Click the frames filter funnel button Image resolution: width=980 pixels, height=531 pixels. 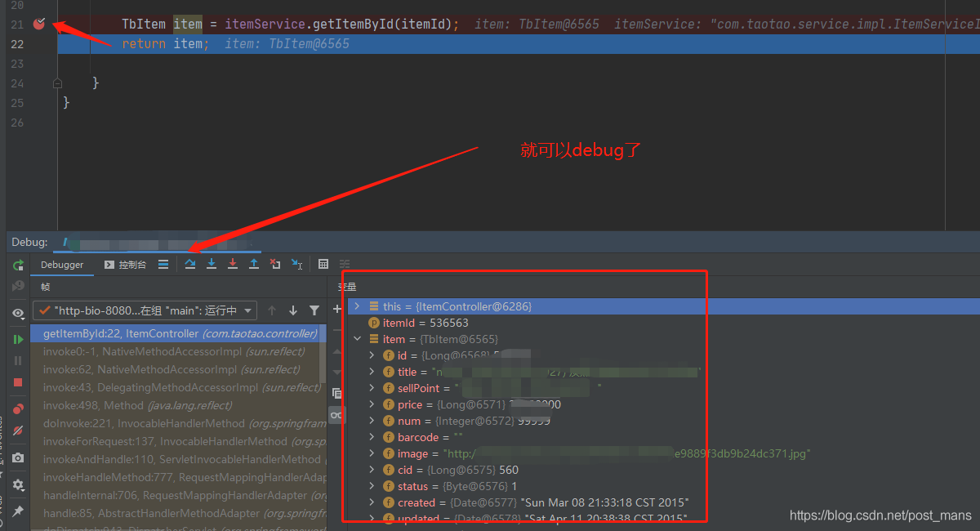tap(314, 310)
